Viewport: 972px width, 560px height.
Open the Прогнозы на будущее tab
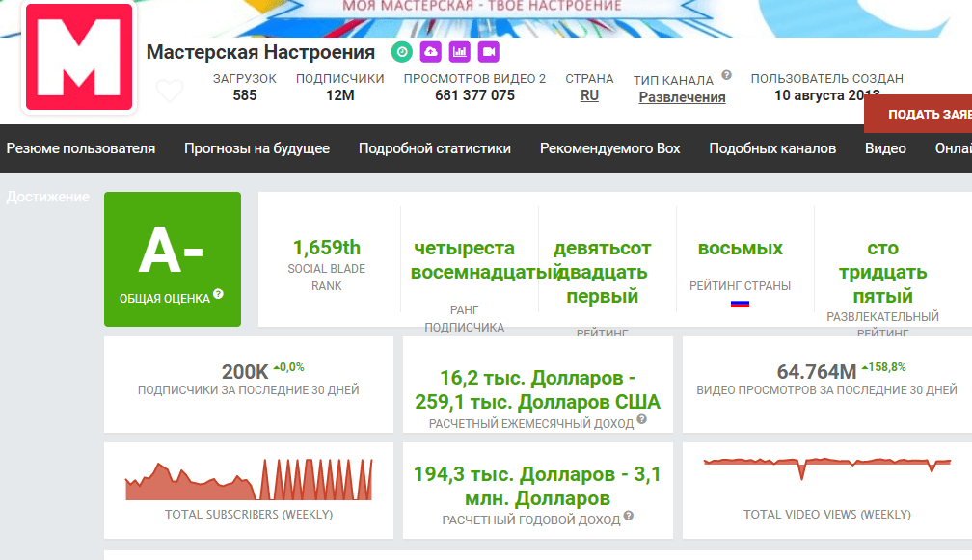pyautogui.click(x=256, y=148)
